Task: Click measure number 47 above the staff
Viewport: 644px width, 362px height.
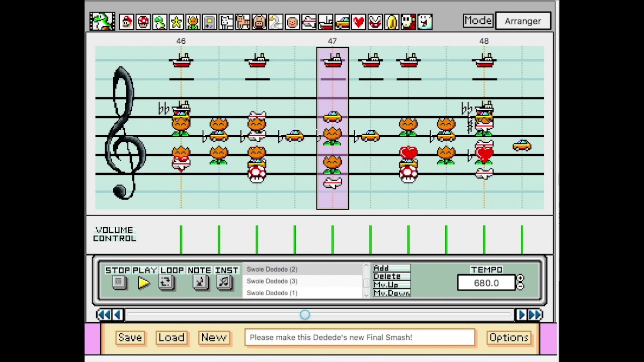Action: pyautogui.click(x=333, y=41)
